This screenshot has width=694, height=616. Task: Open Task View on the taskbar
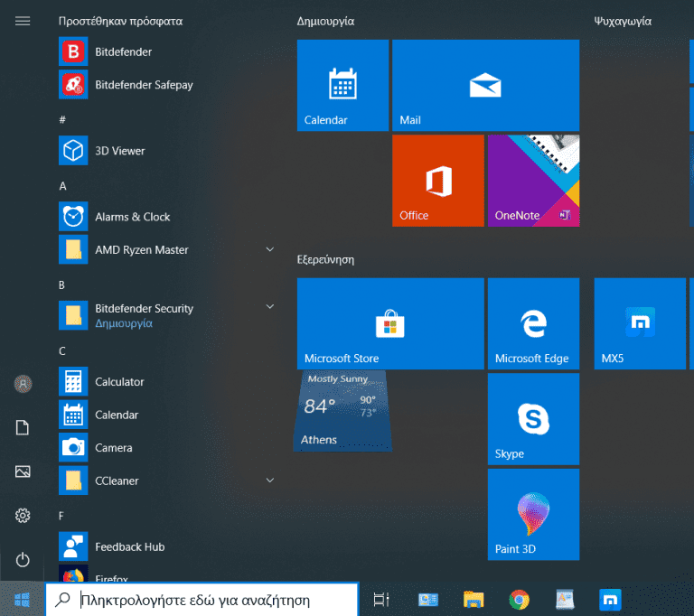[380, 600]
